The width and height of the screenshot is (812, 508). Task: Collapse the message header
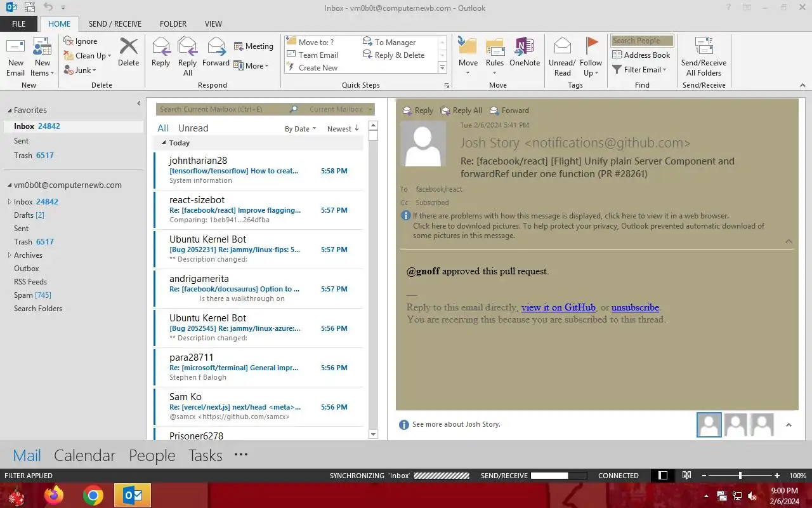tap(789, 241)
